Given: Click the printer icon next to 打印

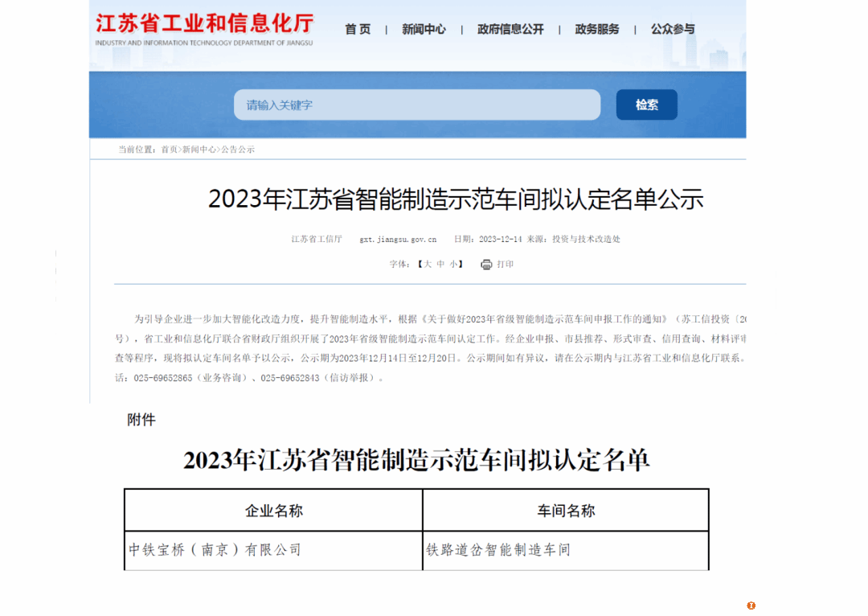Looking at the screenshot, I should [486, 265].
